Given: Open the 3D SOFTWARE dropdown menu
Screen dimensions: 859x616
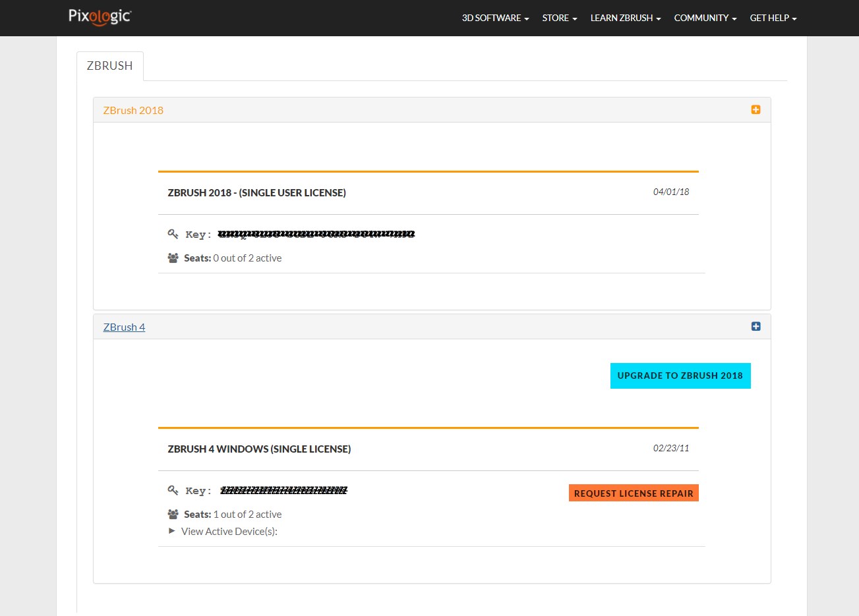Looking at the screenshot, I should pyautogui.click(x=495, y=18).
